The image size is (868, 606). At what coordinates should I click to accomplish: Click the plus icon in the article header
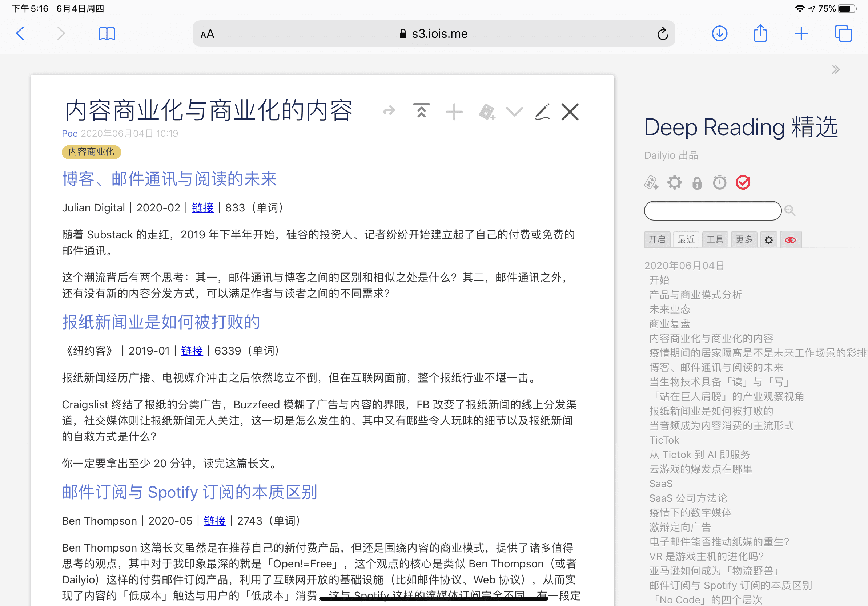[x=454, y=112]
